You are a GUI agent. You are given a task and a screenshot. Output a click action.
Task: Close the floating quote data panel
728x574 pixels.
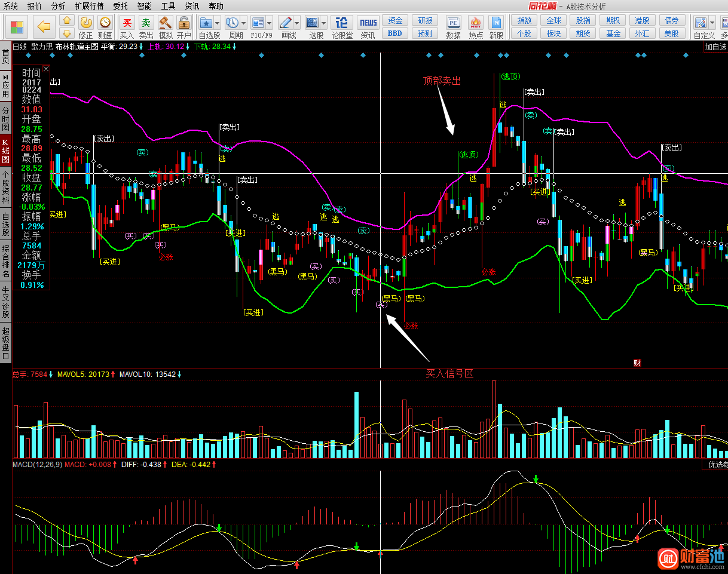point(46,69)
